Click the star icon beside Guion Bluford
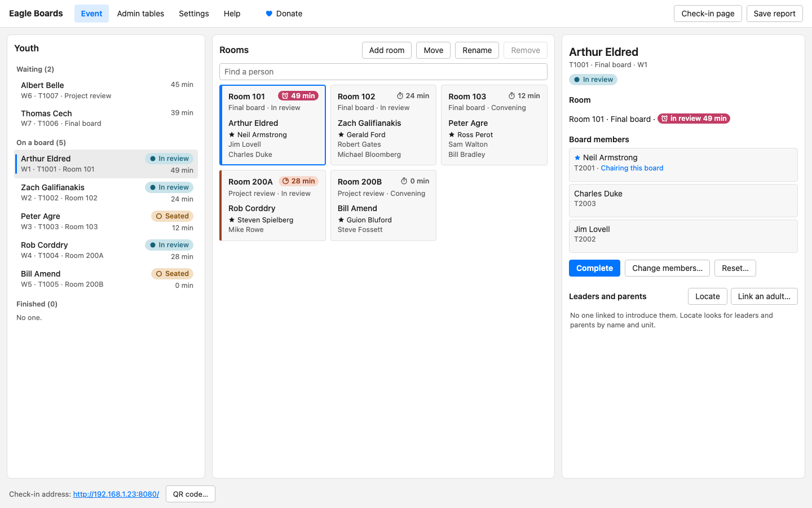This screenshot has width=812, height=508. point(341,220)
